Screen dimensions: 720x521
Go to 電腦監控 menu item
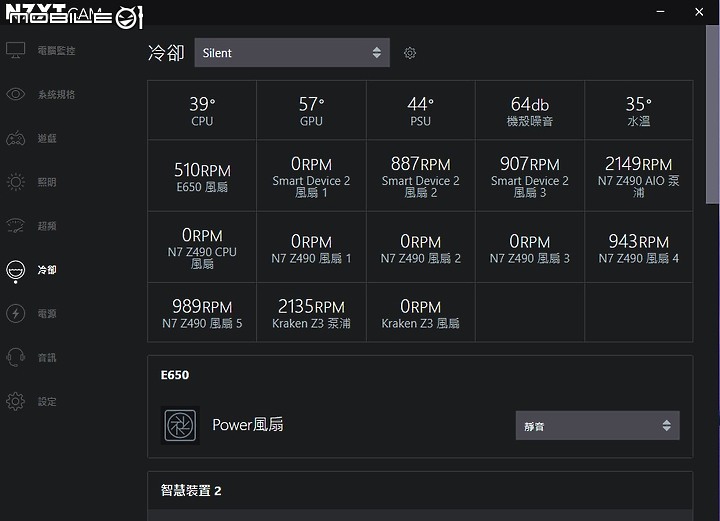pyautogui.click(x=56, y=50)
